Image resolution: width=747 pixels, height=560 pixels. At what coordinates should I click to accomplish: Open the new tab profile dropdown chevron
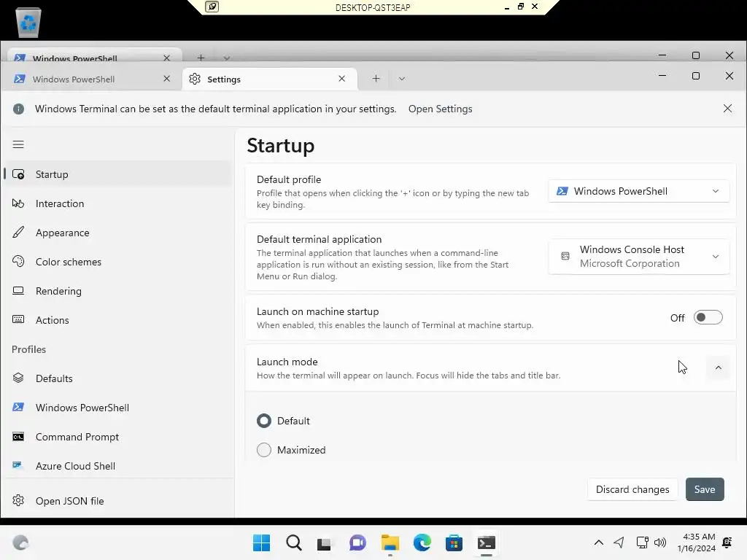point(402,79)
